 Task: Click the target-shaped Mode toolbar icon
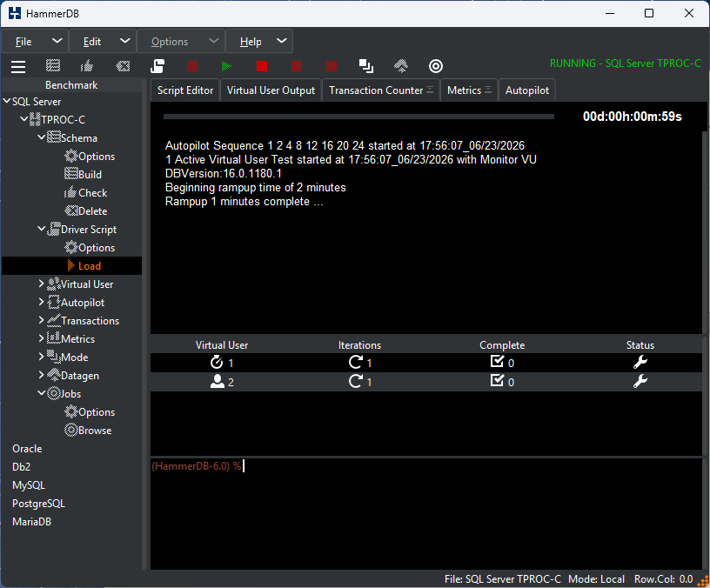[x=436, y=66]
